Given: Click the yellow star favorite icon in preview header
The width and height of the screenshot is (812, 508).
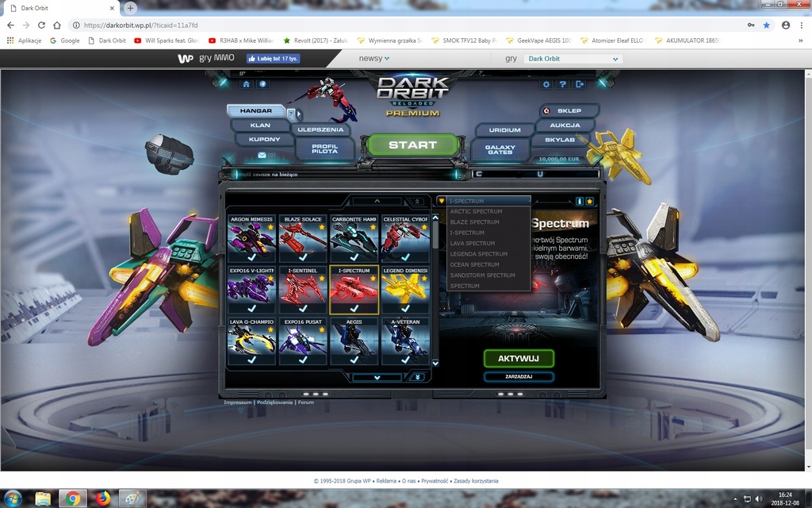Looking at the screenshot, I should point(589,201).
